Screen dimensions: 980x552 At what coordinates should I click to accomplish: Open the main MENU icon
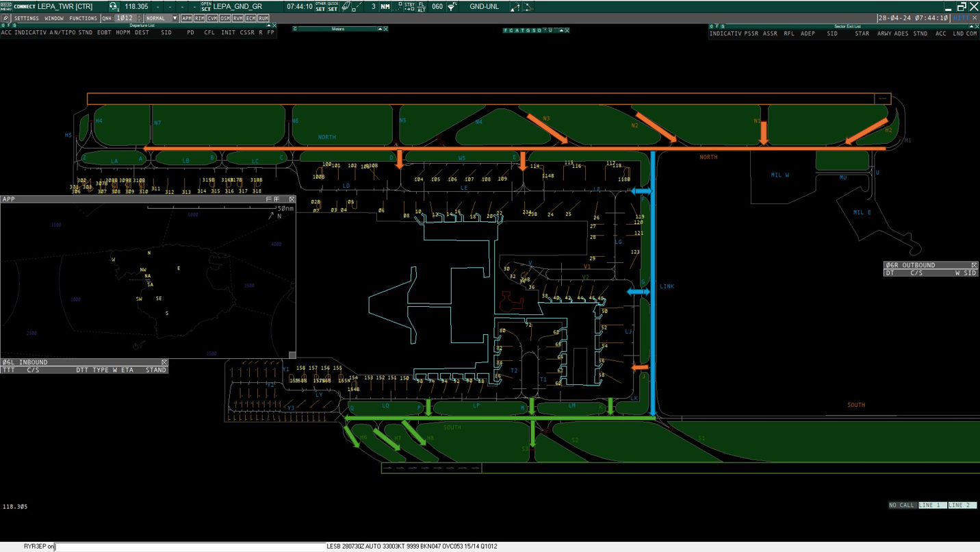point(6,6)
